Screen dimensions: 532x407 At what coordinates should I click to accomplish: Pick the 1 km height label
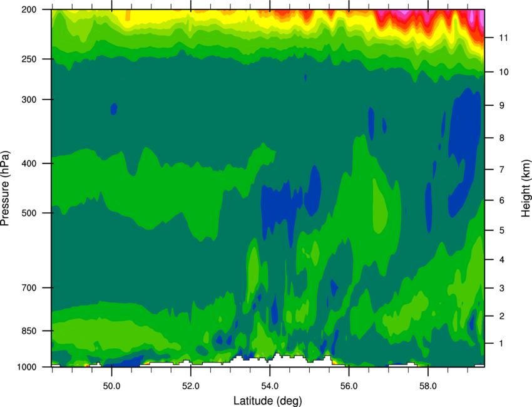click(x=502, y=344)
